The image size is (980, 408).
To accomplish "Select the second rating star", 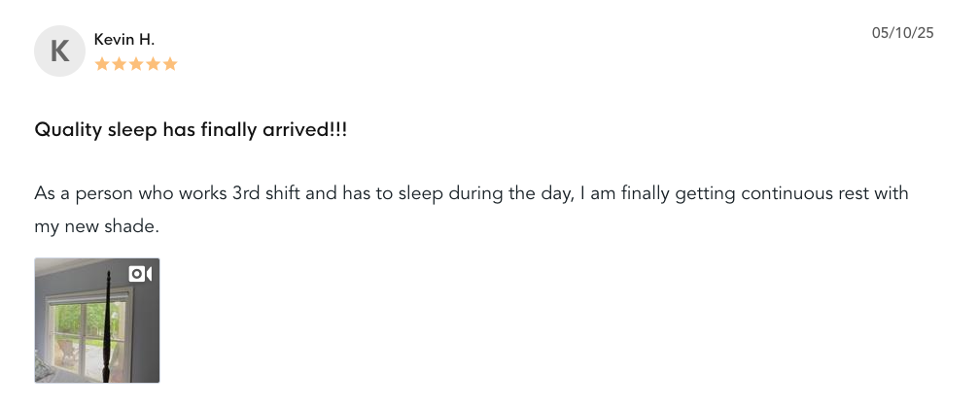I will click(x=119, y=64).
